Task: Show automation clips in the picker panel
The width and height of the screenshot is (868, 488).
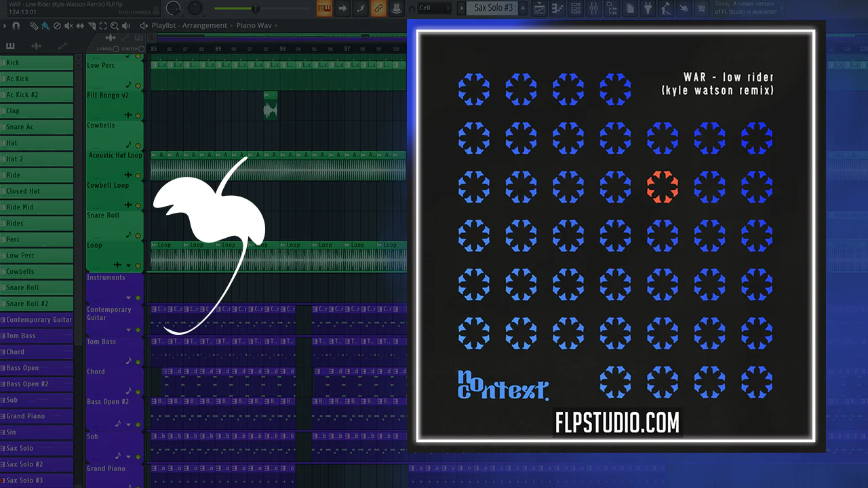Action: (62, 46)
